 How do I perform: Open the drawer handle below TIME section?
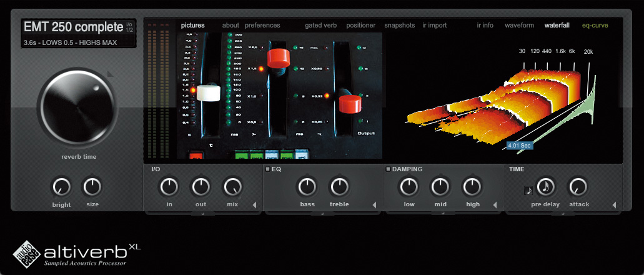pyautogui.click(x=563, y=213)
